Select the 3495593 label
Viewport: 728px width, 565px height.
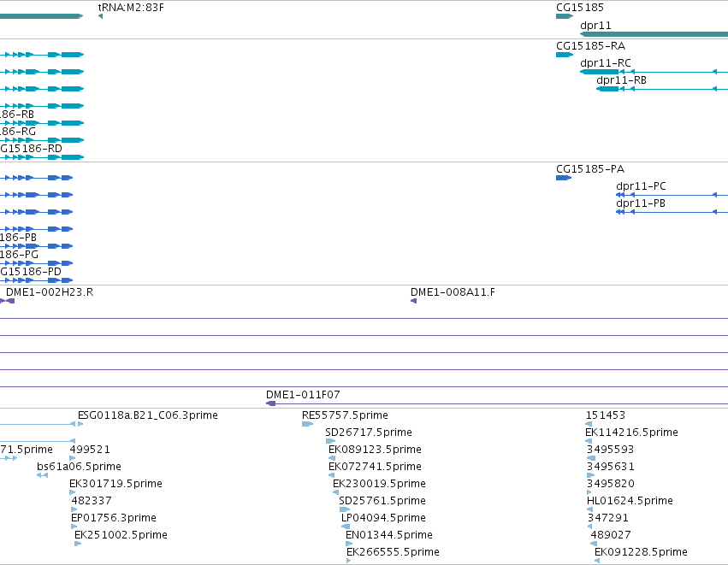[x=610, y=450]
